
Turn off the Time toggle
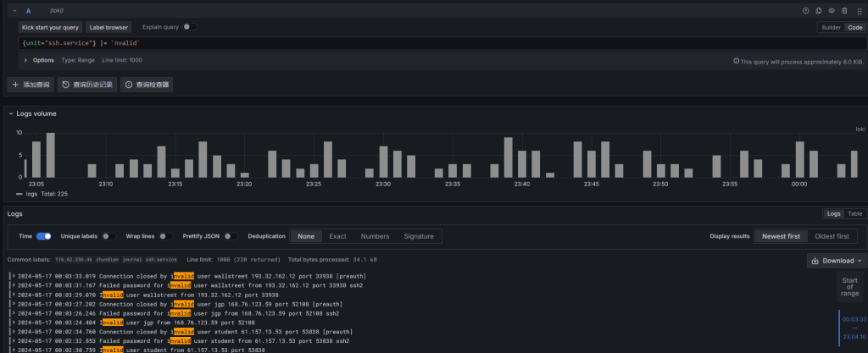pos(44,236)
